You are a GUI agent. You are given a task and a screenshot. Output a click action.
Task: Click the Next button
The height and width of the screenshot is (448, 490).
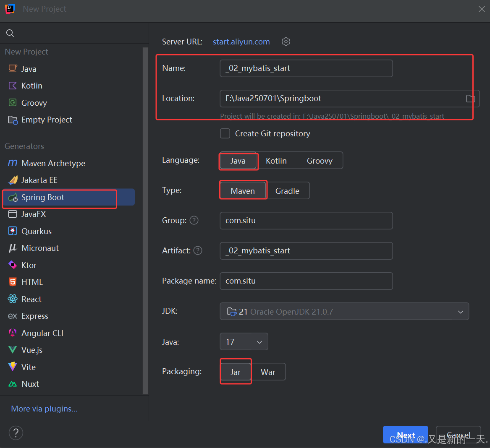point(406,435)
